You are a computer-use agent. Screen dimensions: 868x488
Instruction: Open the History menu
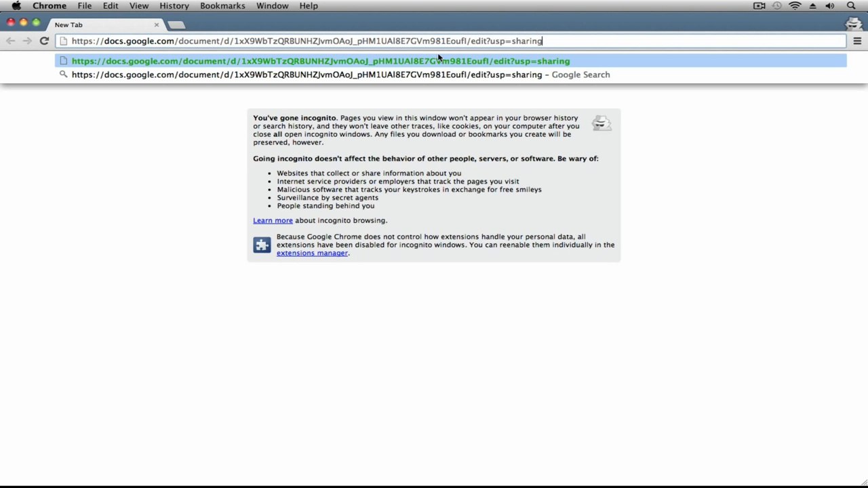174,6
